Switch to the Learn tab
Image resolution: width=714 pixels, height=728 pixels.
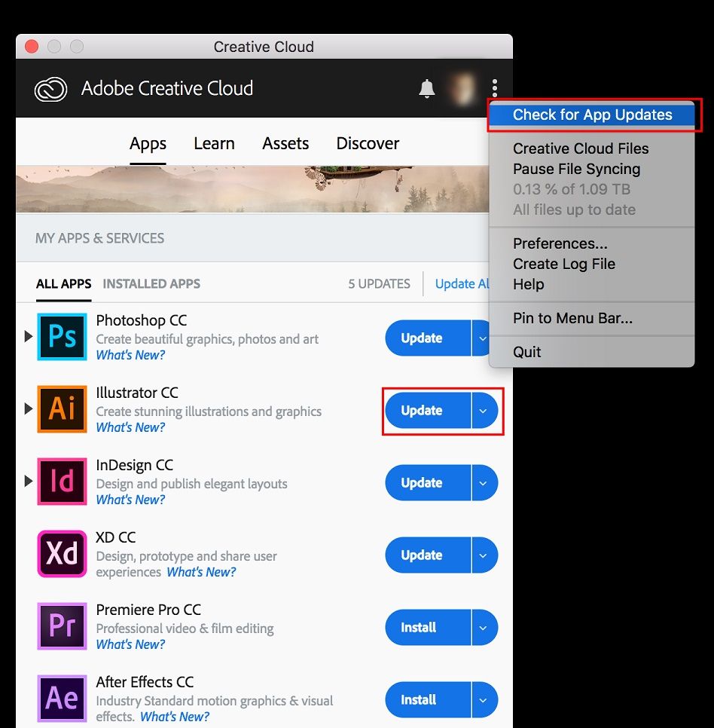coord(214,143)
